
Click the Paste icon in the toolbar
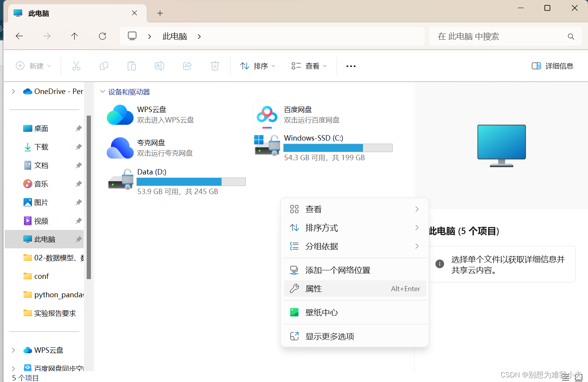[x=132, y=66]
